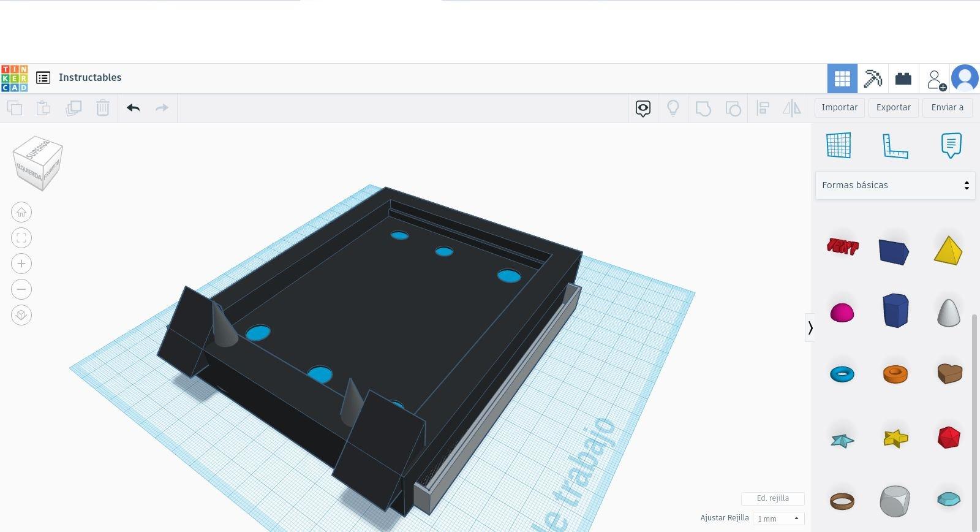Click the Delete trash icon
This screenshot has width=980, height=532.
103,108
